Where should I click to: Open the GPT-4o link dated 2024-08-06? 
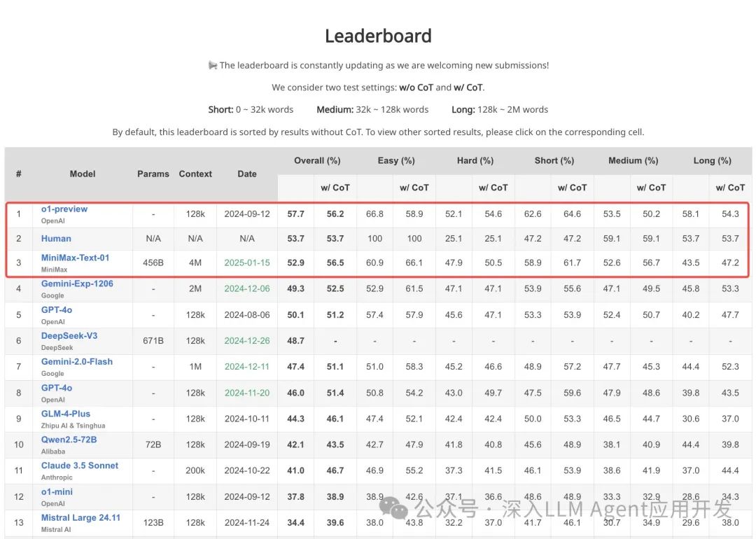click(57, 309)
